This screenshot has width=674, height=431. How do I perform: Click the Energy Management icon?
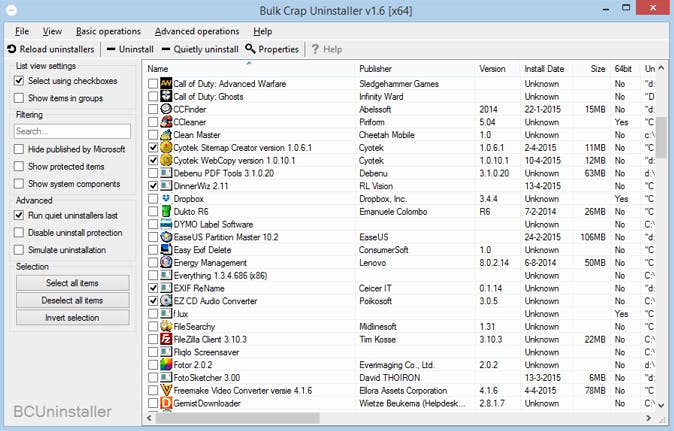(166, 263)
